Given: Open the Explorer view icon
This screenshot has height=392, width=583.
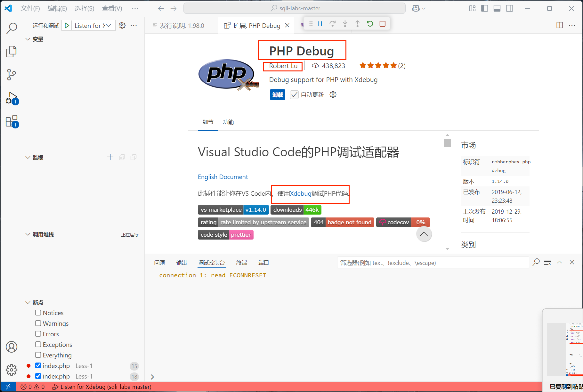Looking at the screenshot, I should pyautogui.click(x=12, y=52).
